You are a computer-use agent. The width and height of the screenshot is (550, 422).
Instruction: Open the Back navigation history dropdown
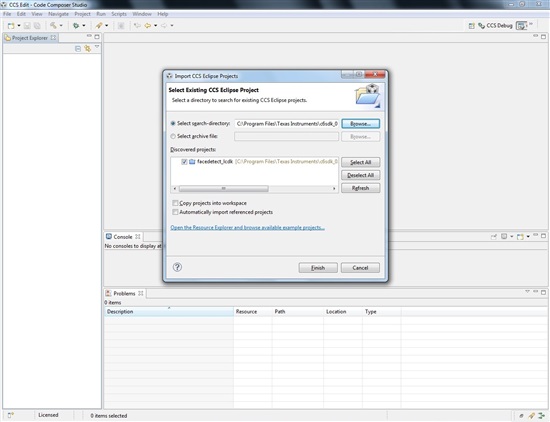pyautogui.click(x=155, y=26)
